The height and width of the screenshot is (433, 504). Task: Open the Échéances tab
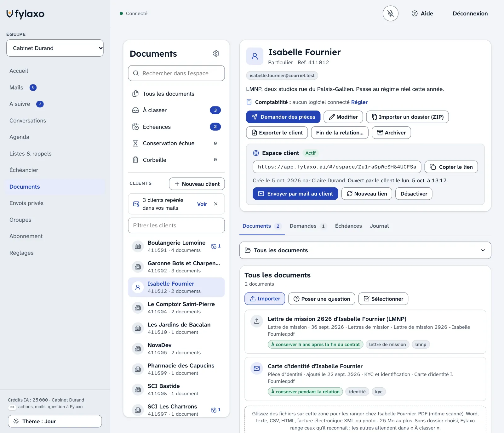tap(348, 226)
